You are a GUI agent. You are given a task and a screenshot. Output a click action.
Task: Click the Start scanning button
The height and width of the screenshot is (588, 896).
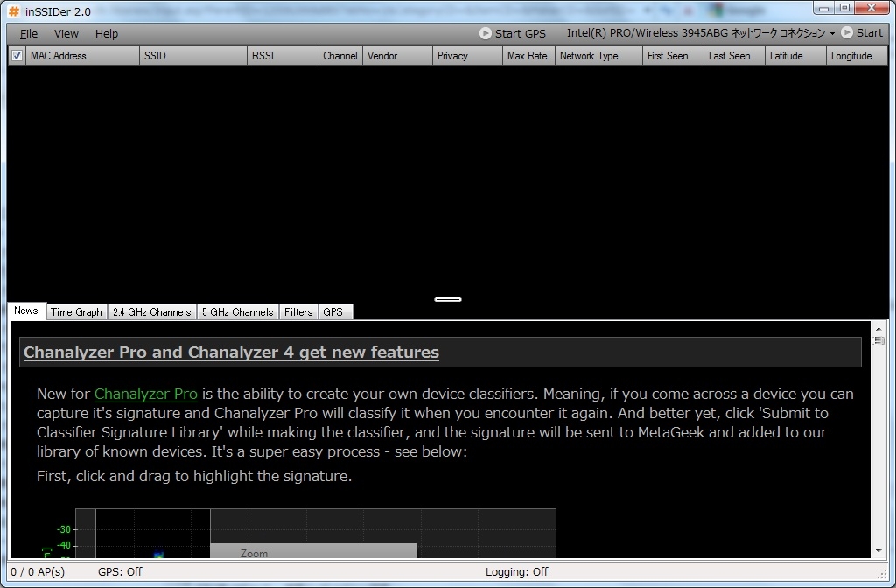click(862, 33)
